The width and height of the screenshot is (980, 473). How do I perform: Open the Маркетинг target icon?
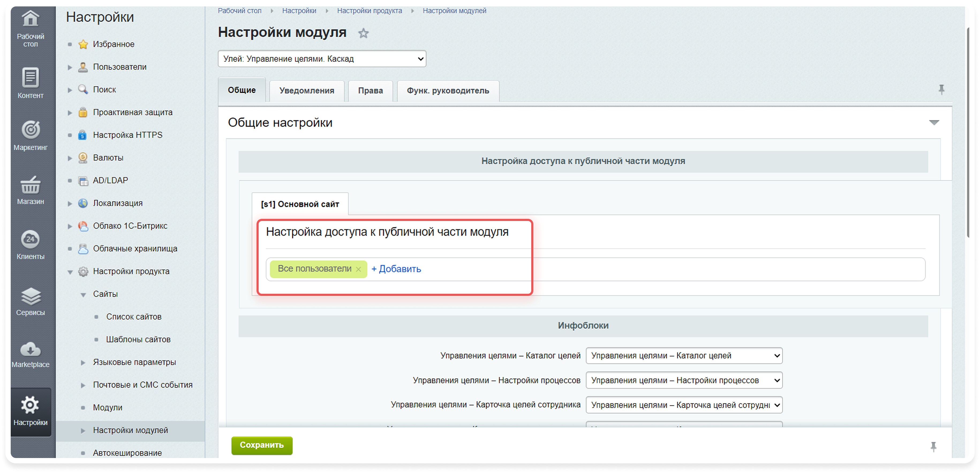30,130
